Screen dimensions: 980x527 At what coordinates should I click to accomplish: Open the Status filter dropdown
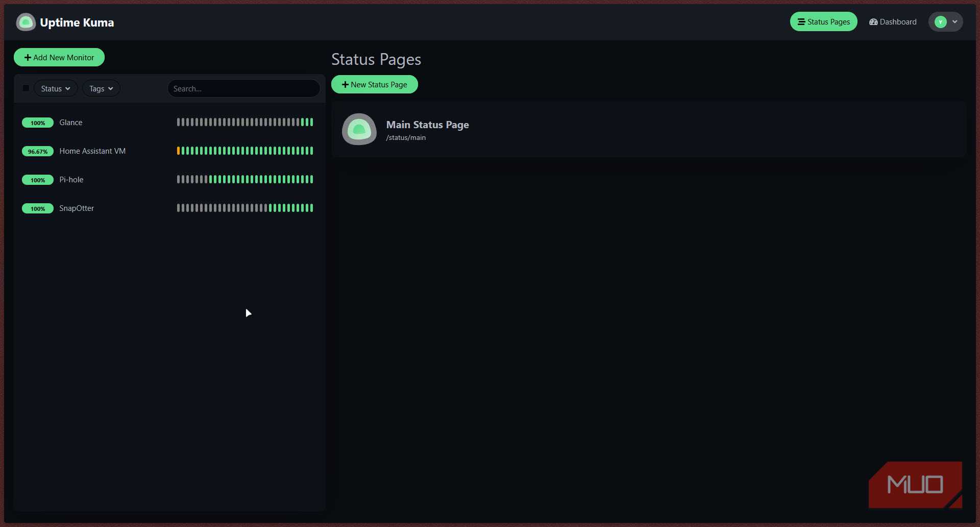[56, 88]
